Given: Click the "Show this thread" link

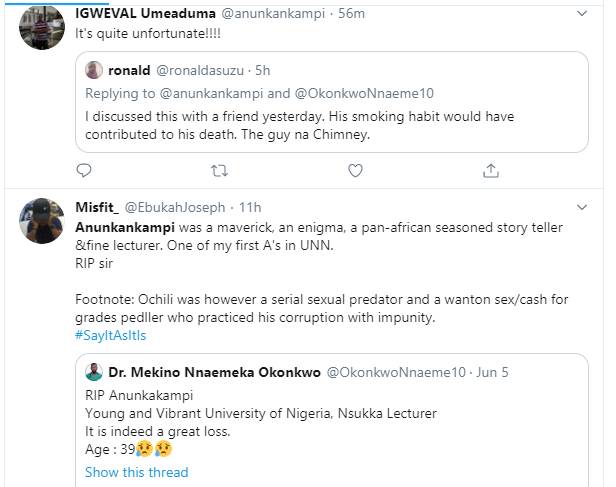Looking at the screenshot, I should [x=136, y=472].
